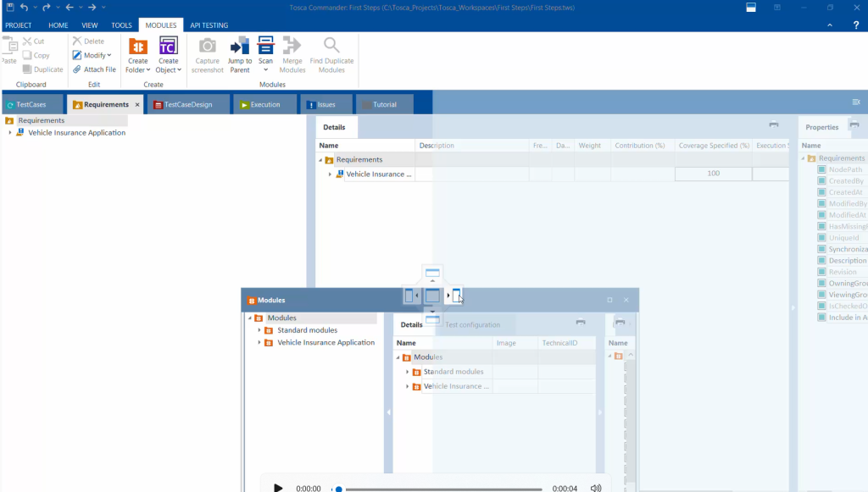868x492 pixels.
Task: Open the PROJECT menu
Action: pos(19,25)
